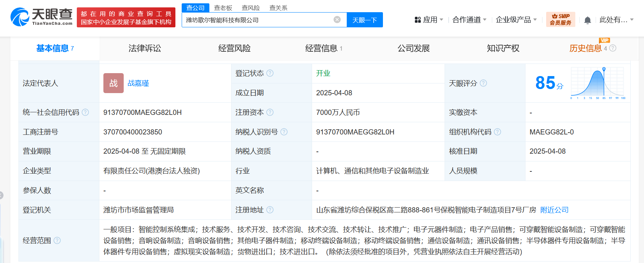
Task: Click the 85分 score value
Action: [549, 83]
